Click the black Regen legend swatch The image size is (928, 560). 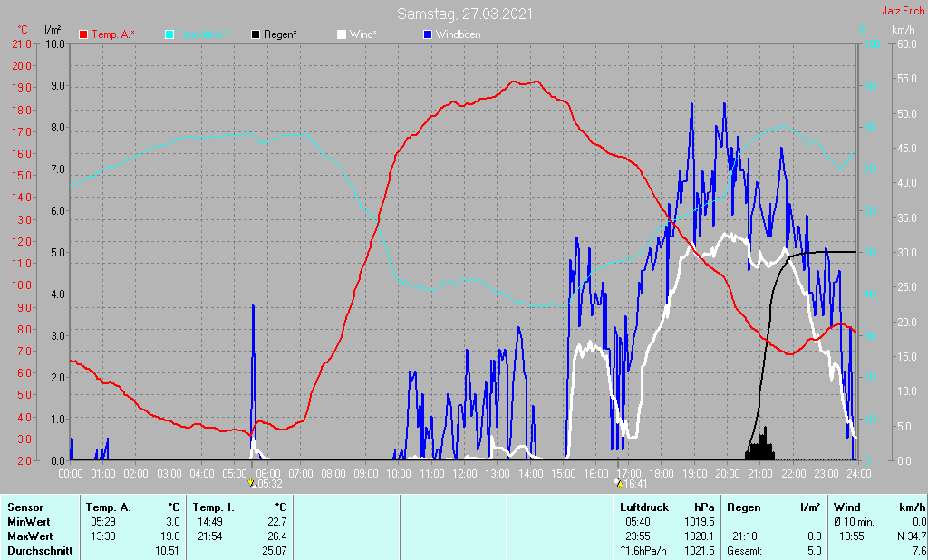[255, 34]
